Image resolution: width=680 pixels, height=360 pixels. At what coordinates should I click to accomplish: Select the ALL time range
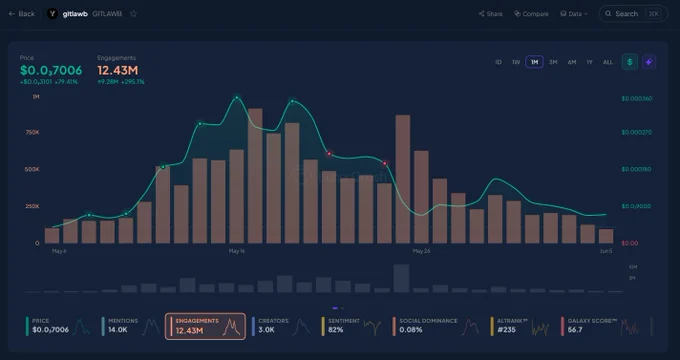pos(608,62)
